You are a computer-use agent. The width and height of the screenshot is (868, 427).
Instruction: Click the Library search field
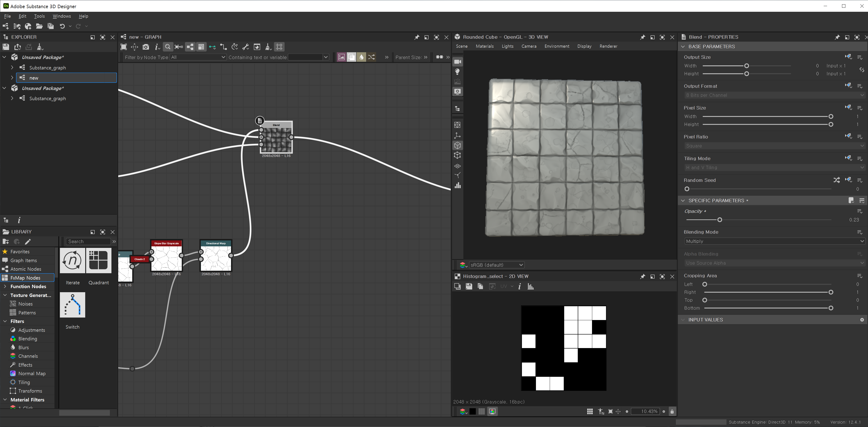[x=88, y=241]
